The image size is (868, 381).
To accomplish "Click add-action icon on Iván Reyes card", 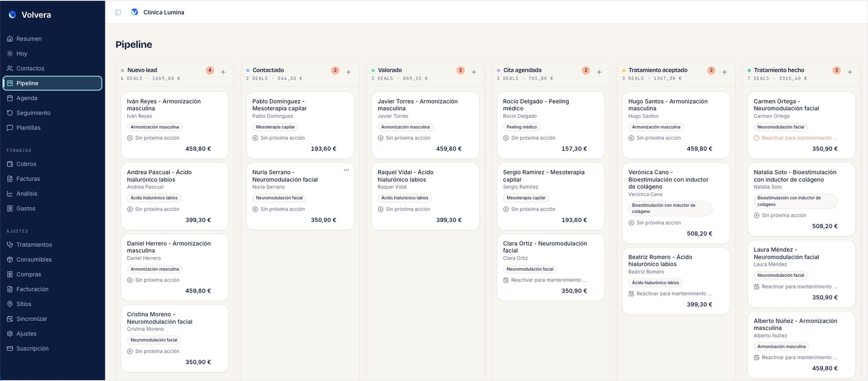I will point(130,138).
